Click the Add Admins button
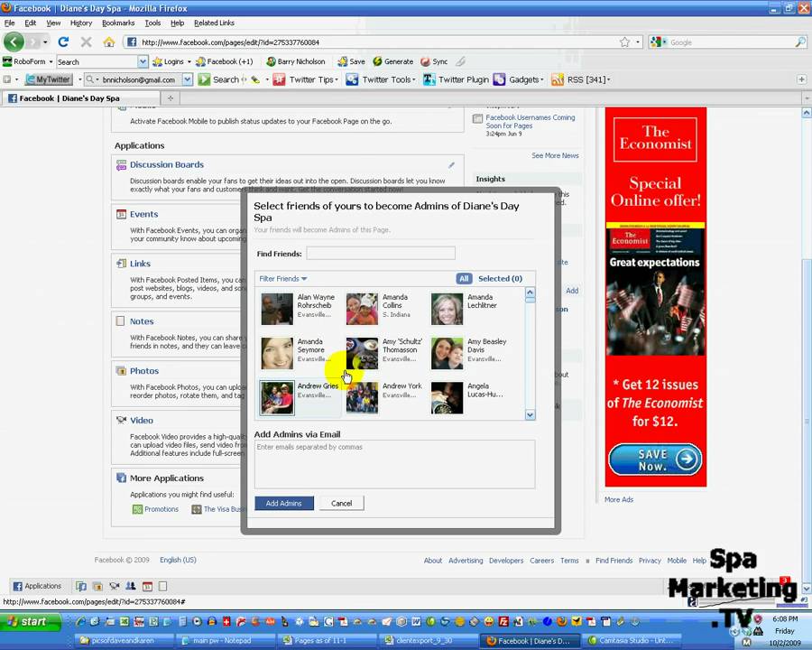This screenshot has width=812, height=650. coord(284,503)
